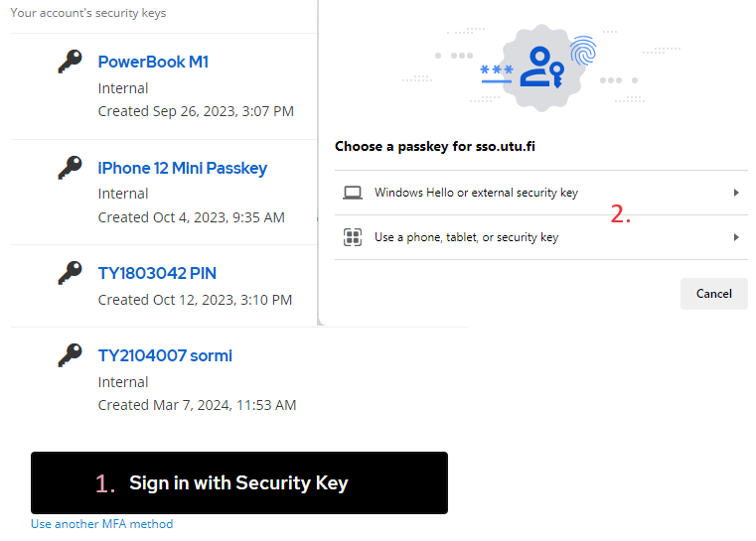Select the TY1803042 PIN key name
This screenshot has height=541, width=756.
(157, 273)
